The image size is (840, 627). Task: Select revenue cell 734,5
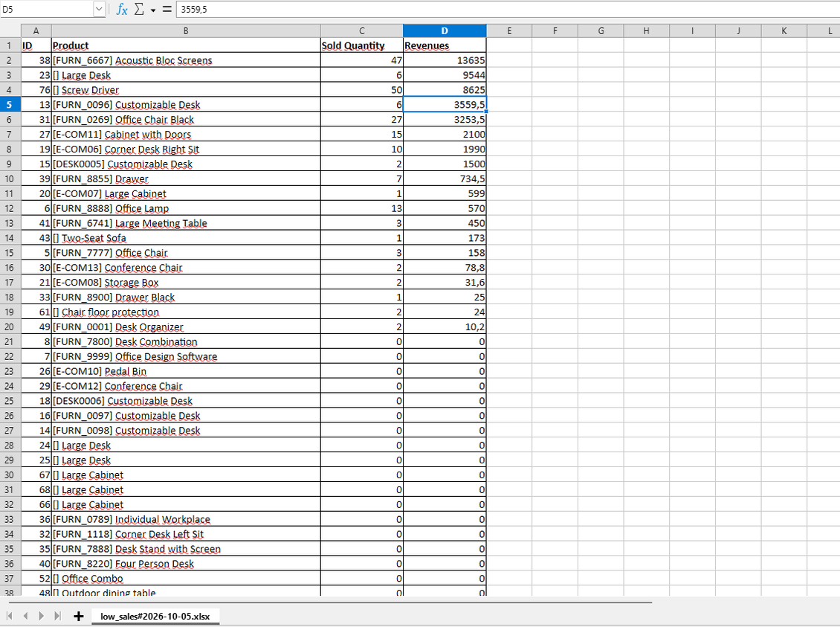click(x=445, y=179)
